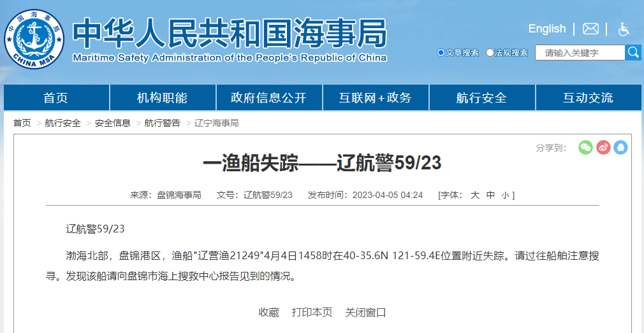The width and height of the screenshot is (644, 333).
Task: Click the English subtitle Maritime Safety Administration
Action: point(230,57)
